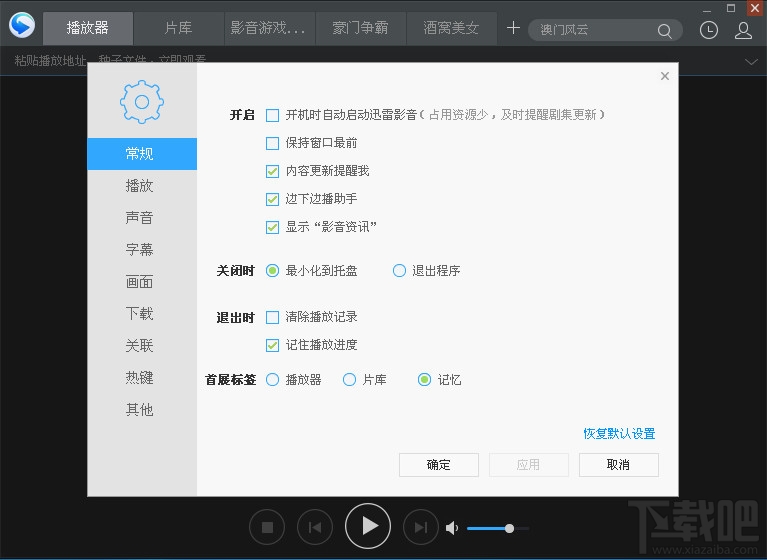Click 恢复默认设置 link

619,434
